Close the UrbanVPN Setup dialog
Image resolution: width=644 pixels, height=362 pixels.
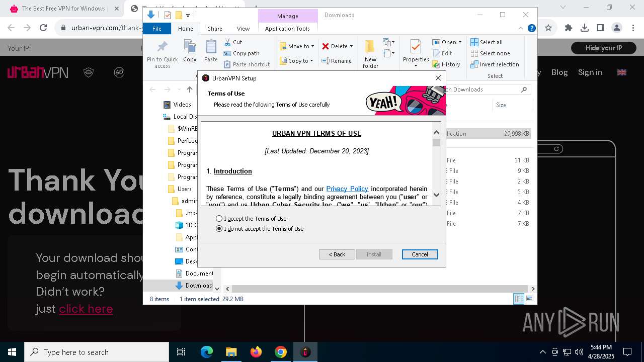[x=438, y=78]
